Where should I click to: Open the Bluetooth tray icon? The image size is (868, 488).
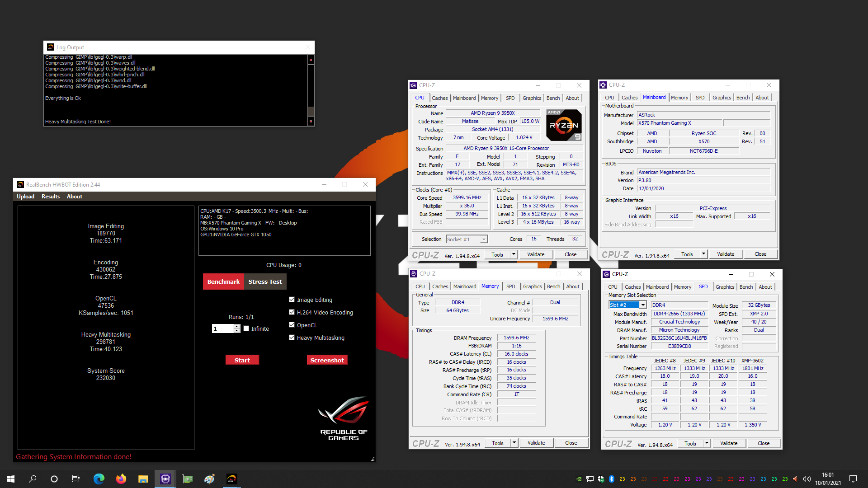point(612,479)
